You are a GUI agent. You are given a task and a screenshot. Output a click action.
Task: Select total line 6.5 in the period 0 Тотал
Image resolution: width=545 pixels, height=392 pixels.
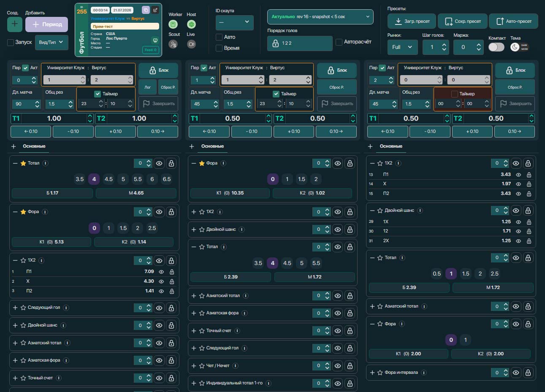click(167, 179)
